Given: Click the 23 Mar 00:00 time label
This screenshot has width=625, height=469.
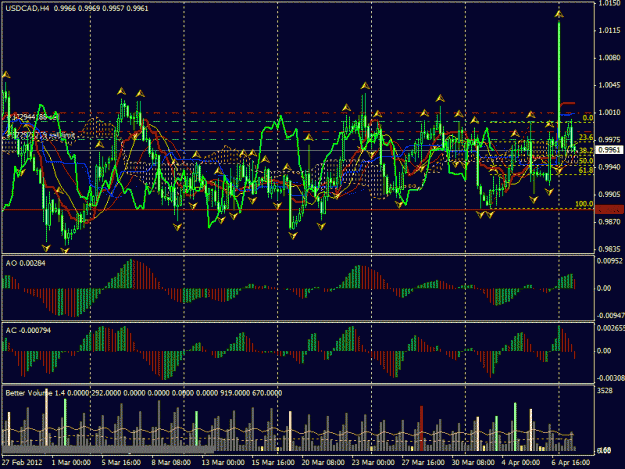Looking at the screenshot, I should click(x=373, y=463).
